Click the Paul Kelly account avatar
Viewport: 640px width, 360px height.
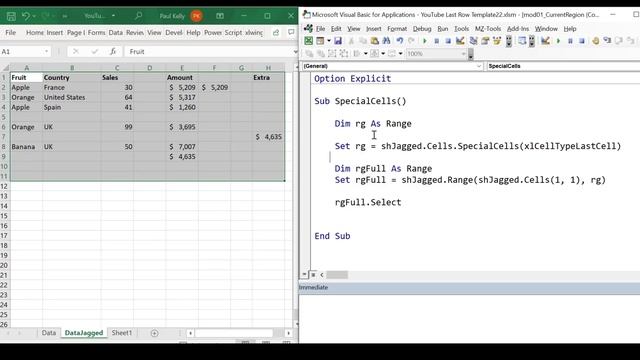pos(196,16)
